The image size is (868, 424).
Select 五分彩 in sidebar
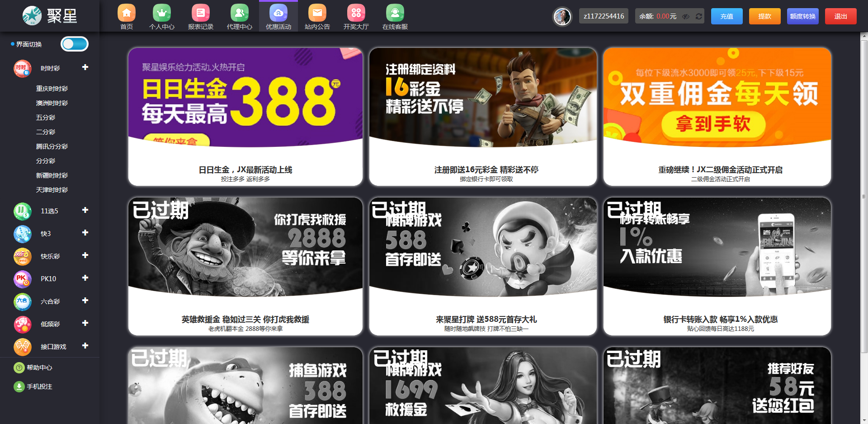(x=46, y=118)
